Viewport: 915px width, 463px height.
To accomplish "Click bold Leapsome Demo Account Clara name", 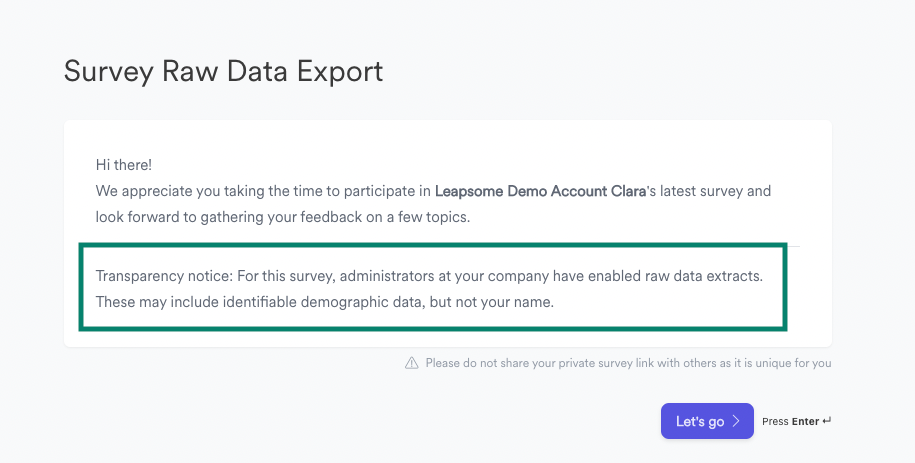I will (540, 191).
